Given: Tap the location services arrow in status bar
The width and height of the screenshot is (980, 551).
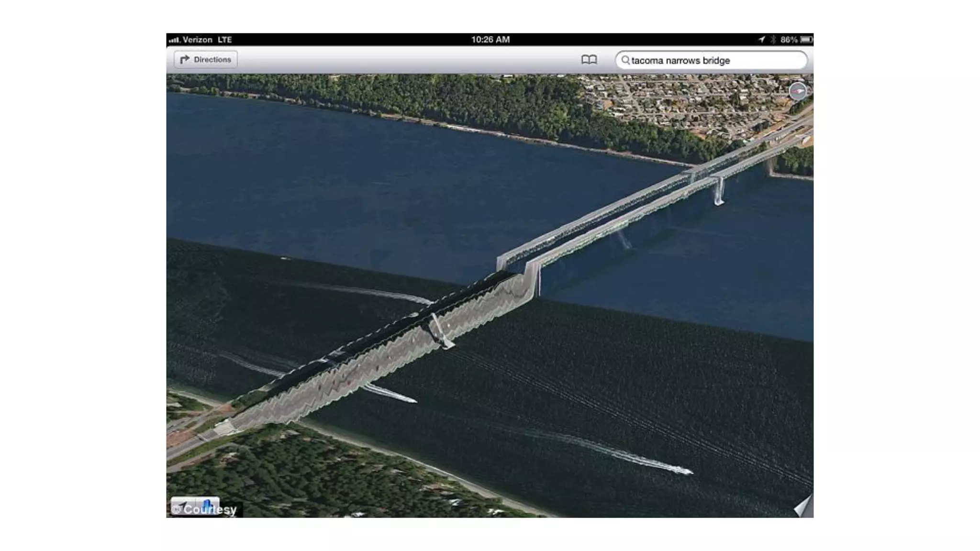Looking at the screenshot, I should click(x=762, y=40).
